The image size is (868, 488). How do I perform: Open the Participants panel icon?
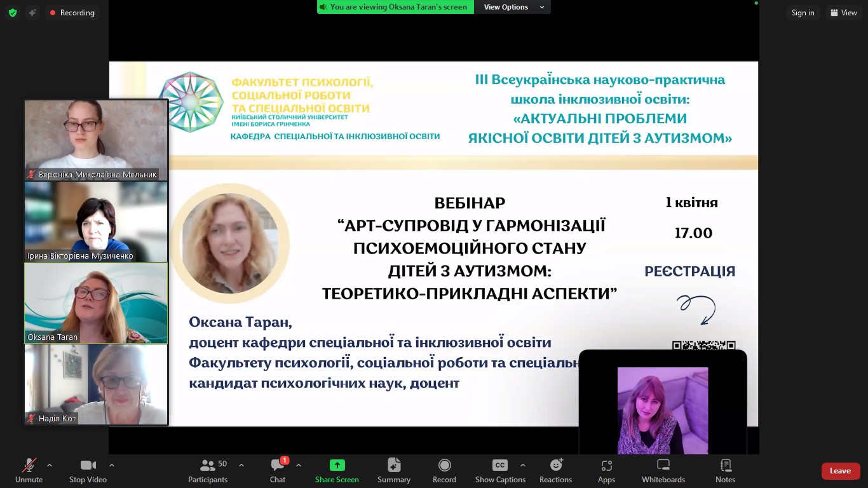[207, 466]
